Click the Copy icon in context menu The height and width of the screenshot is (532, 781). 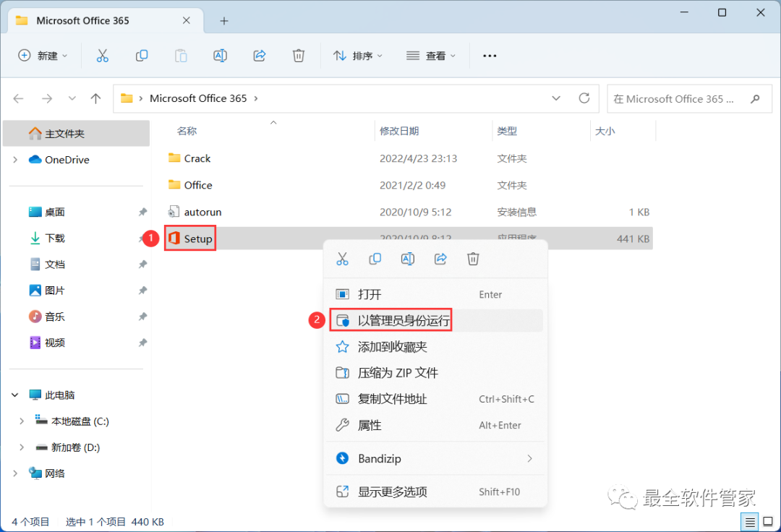(x=375, y=259)
